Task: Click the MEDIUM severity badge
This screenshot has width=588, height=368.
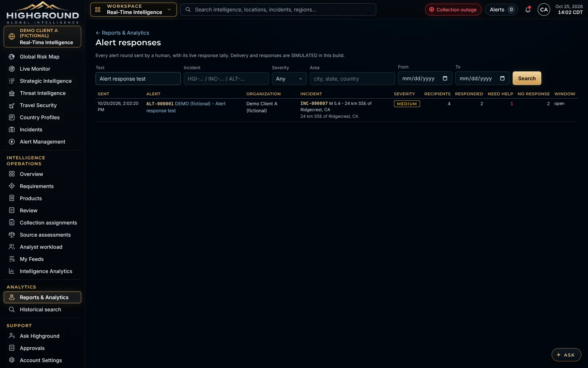Action: click(x=407, y=104)
